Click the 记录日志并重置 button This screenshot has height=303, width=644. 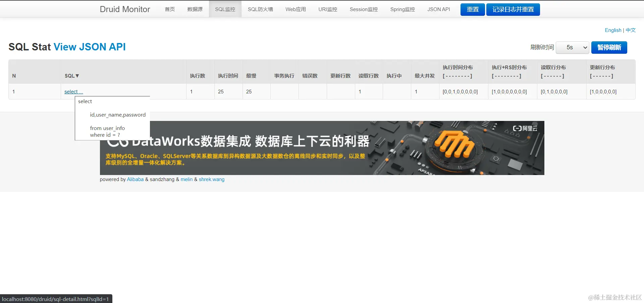coord(513,9)
